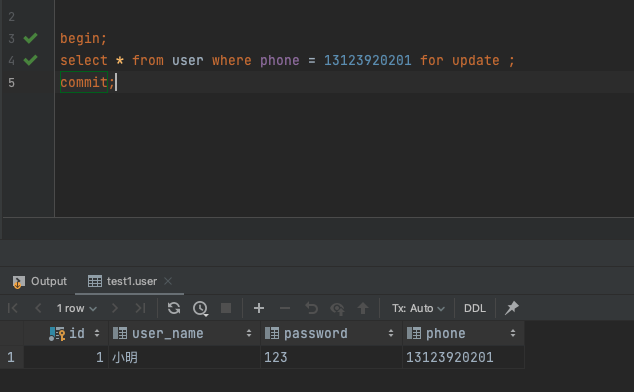Click the cell containing 小明
The height and width of the screenshot is (392, 634).
[x=184, y=357]
